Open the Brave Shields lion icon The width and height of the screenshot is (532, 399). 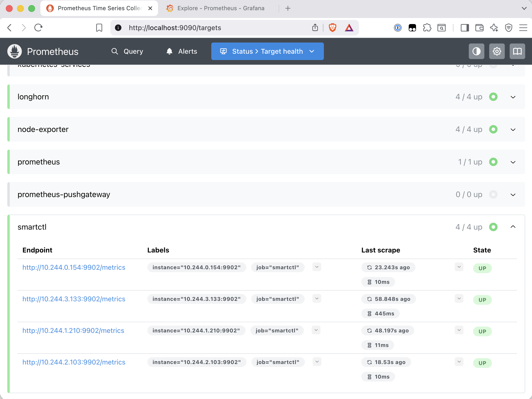tap(332, 28)
